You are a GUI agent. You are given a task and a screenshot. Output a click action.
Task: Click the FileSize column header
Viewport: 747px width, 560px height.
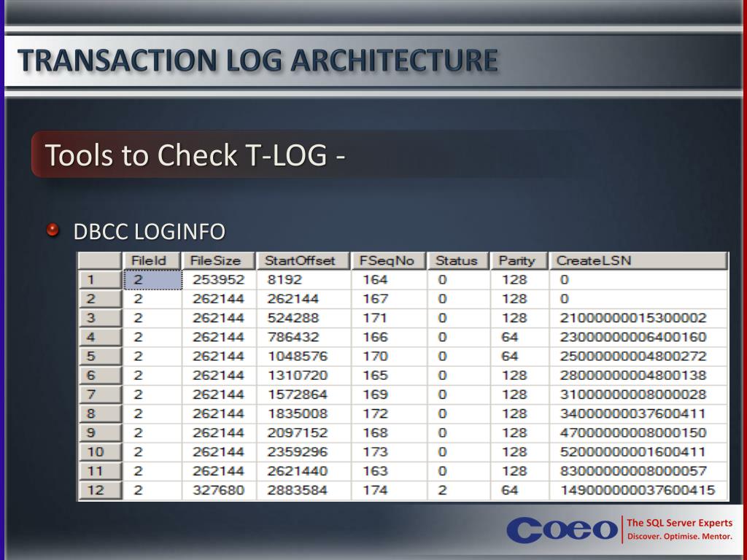219,260
